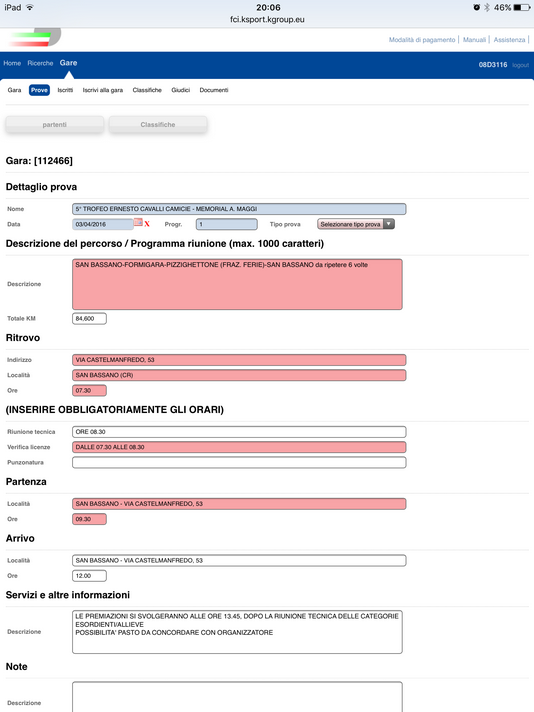Viewport: 534px width, 712px height.
Task: Open Modalità di pagamento link
Action: coord(422,40)
